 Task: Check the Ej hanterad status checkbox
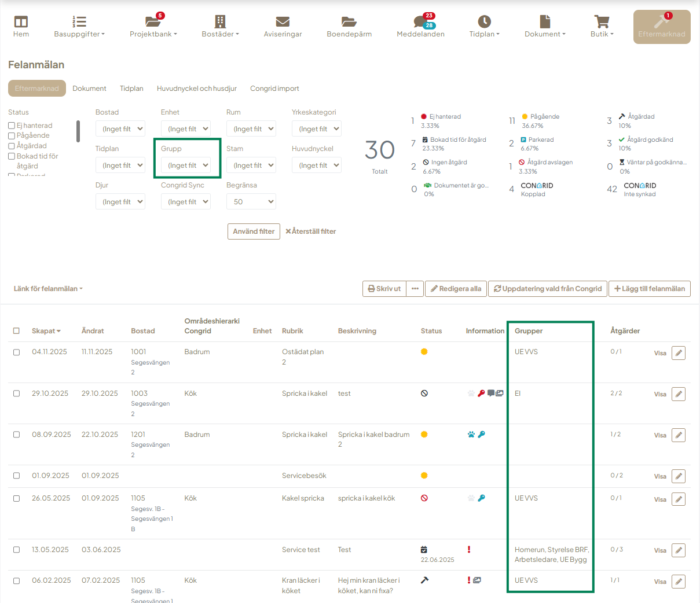(12, 126)
